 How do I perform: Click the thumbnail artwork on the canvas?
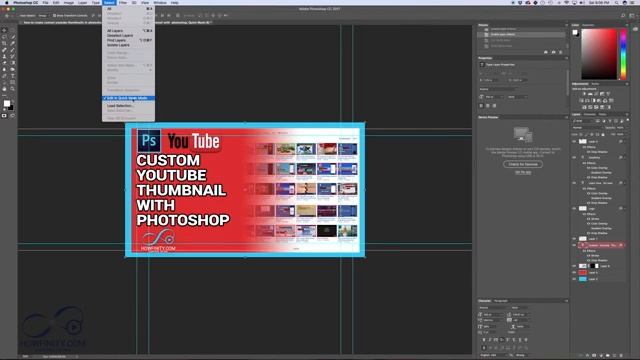[x=245, y=190]
